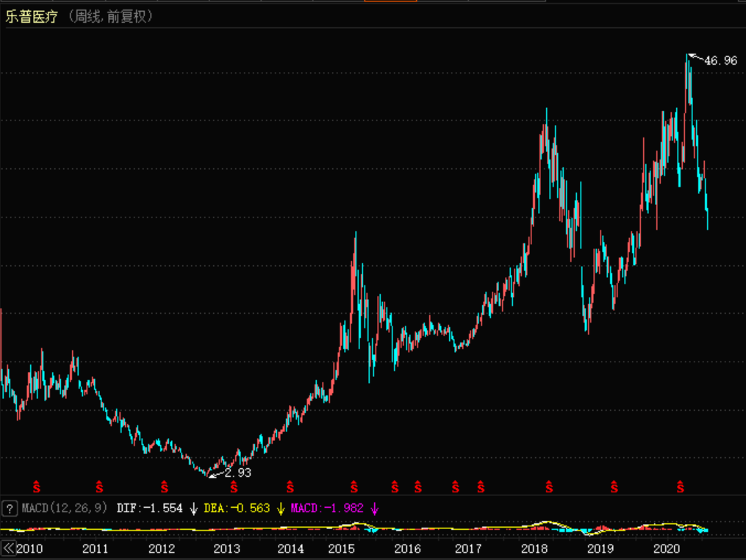The height and width of the screenshot is (560, 746).
Task: Click the 2012 year label on time axis
Action: [162, 548]
